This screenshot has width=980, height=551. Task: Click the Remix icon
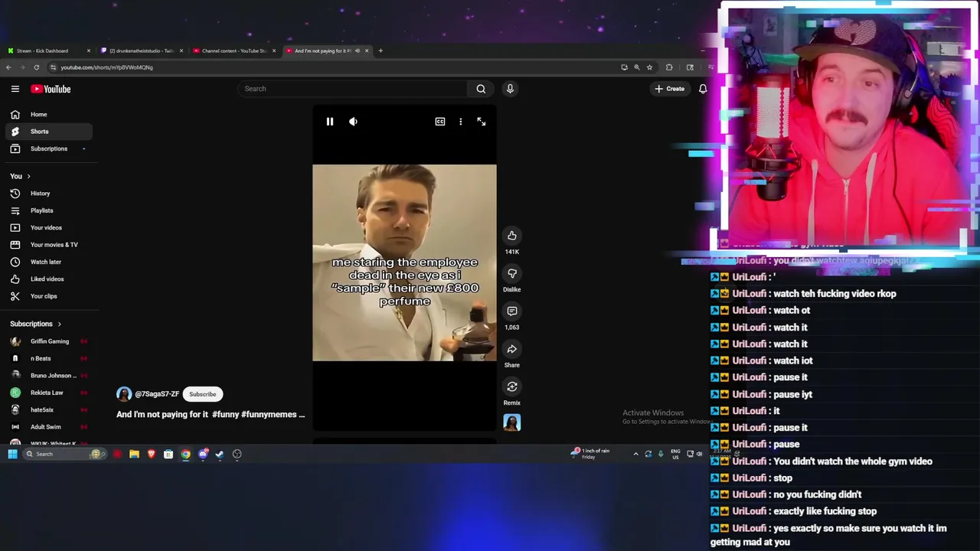(x=511, y=386)
